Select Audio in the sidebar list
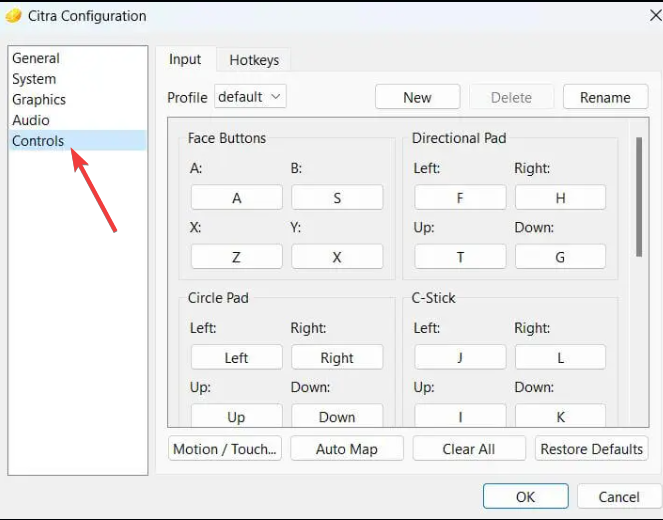Screen dimensions: 663x520 click(31, 120)
